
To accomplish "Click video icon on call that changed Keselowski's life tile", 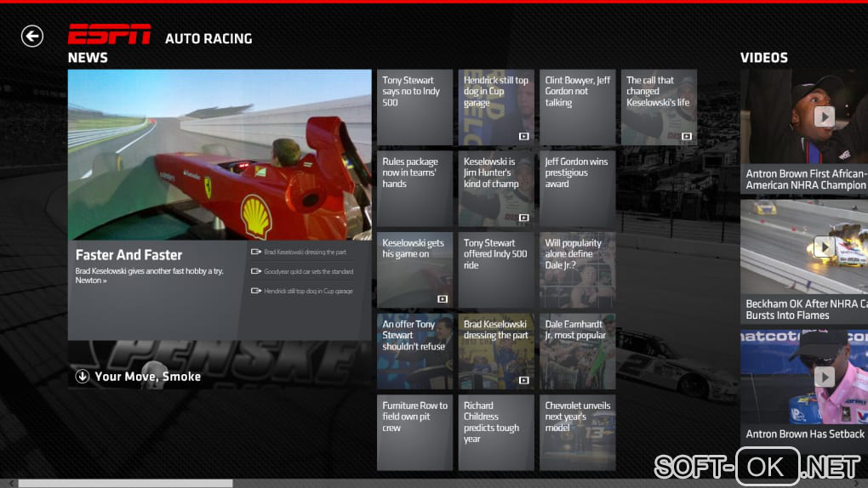I will [686, 136].
